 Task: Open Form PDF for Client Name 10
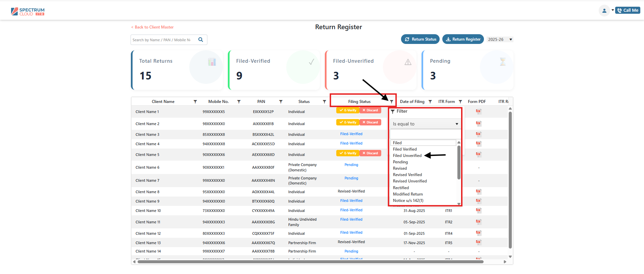(x=479, y=211)
